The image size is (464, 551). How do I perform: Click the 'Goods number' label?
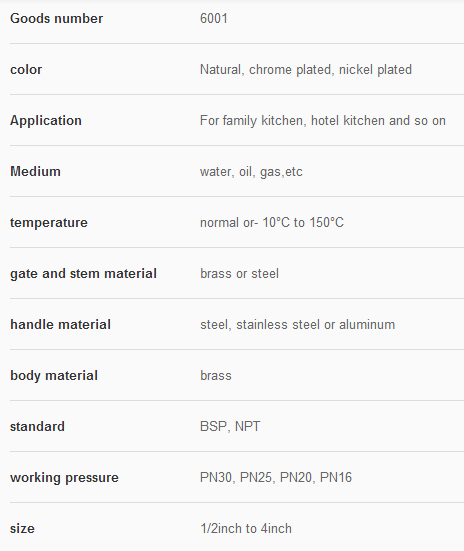[57, 19]
